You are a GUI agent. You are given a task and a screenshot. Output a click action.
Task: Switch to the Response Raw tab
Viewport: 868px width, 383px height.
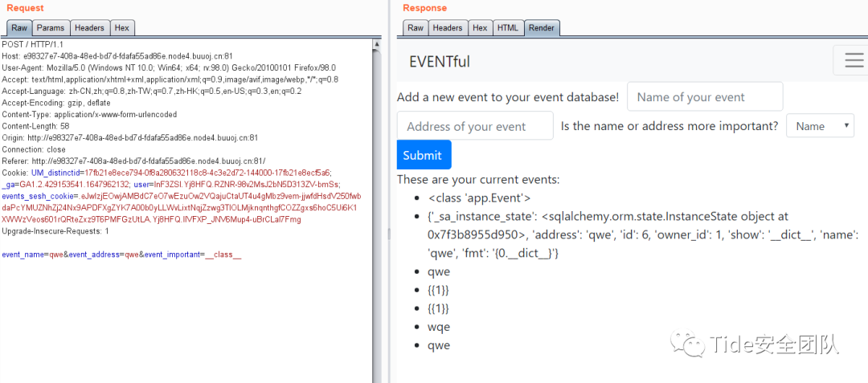pyautogui.click(x=416, y=27)
